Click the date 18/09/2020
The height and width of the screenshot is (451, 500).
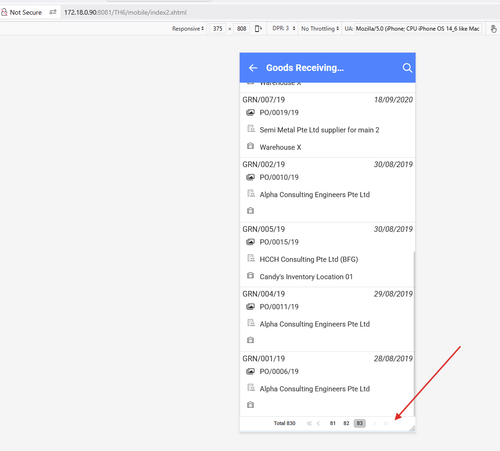[393, 100]
